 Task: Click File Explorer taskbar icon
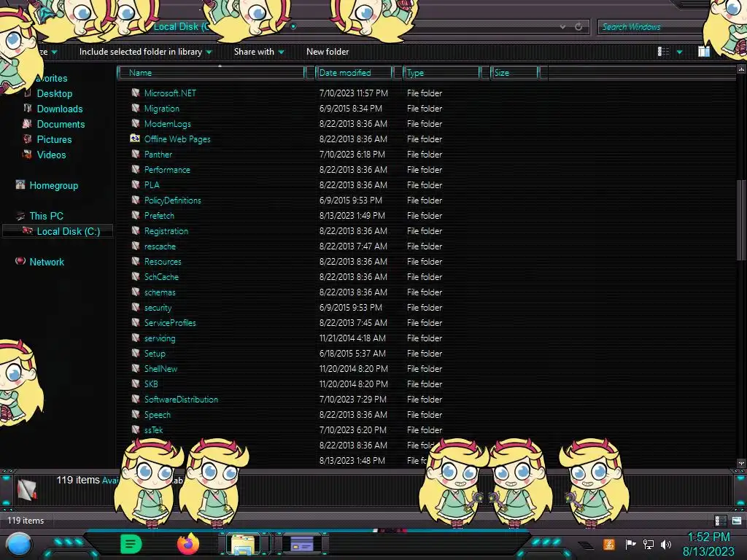click(243, 544)
